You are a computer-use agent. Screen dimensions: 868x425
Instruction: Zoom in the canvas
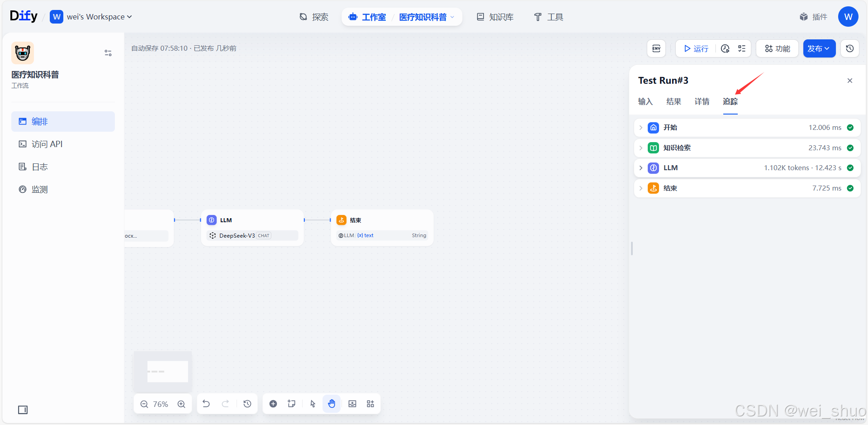tap(181, 404)
